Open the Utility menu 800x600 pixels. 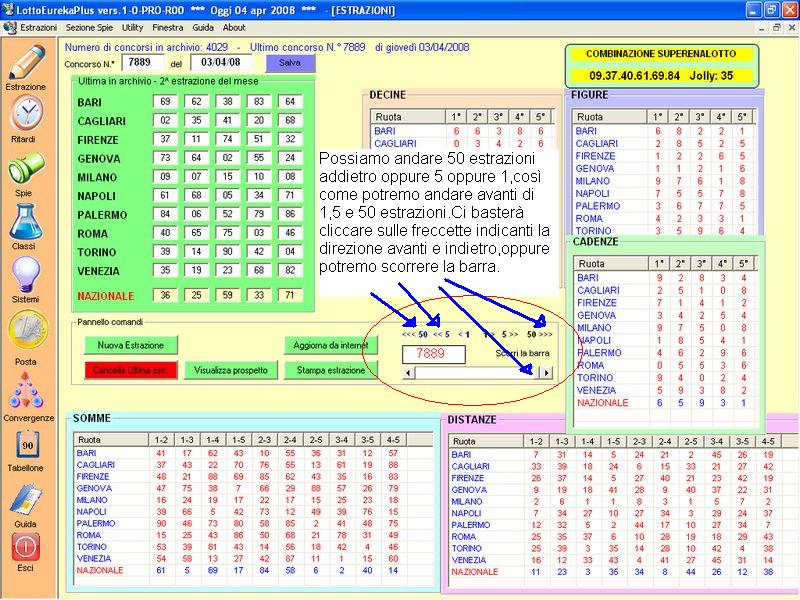(132, 28)
